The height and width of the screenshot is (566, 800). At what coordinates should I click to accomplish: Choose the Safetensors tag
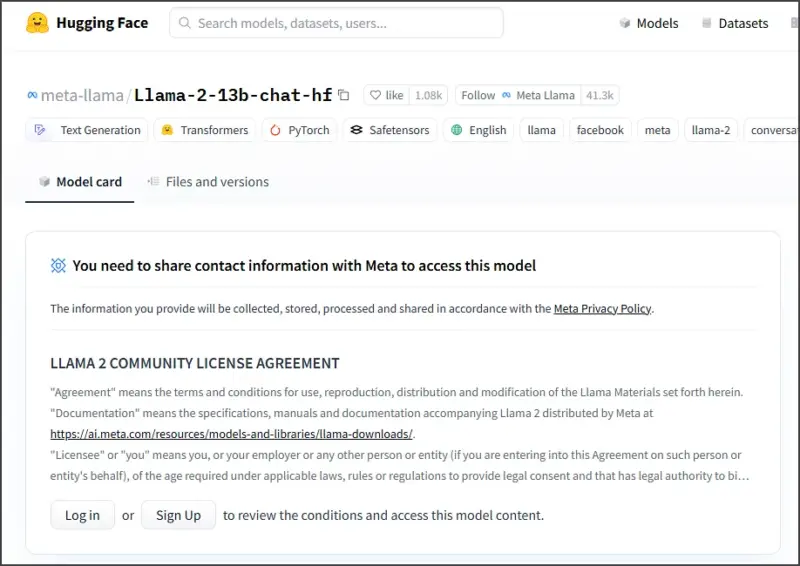[x=389, y=130]
